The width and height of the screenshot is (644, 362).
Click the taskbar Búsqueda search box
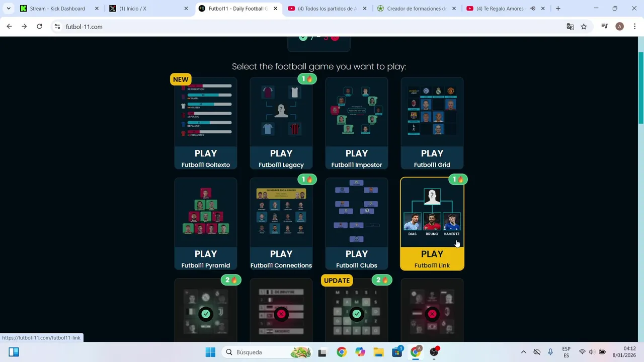(267, 352)
